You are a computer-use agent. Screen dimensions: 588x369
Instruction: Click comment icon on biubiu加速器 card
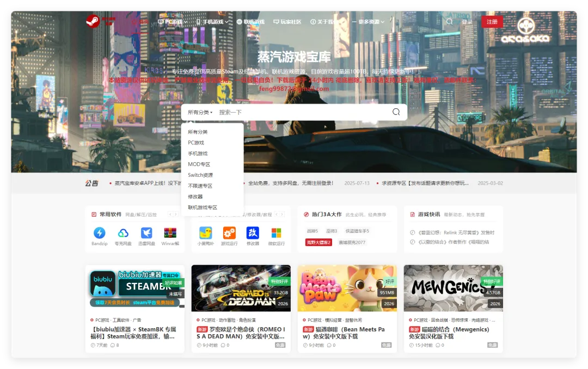tap(113, 345)
